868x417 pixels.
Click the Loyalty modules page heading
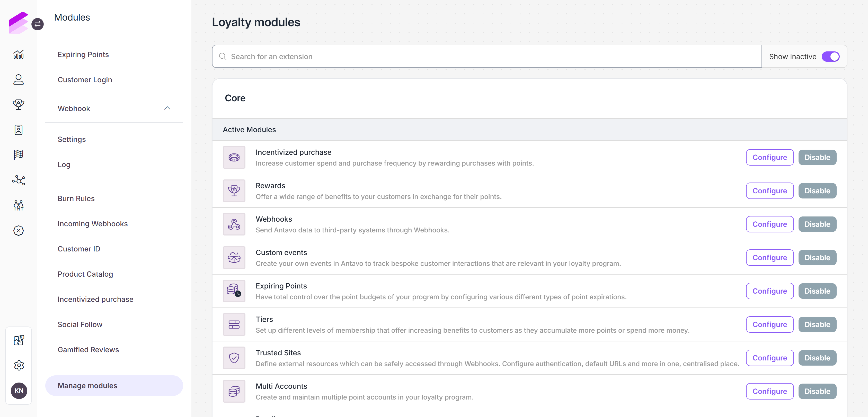256,22
